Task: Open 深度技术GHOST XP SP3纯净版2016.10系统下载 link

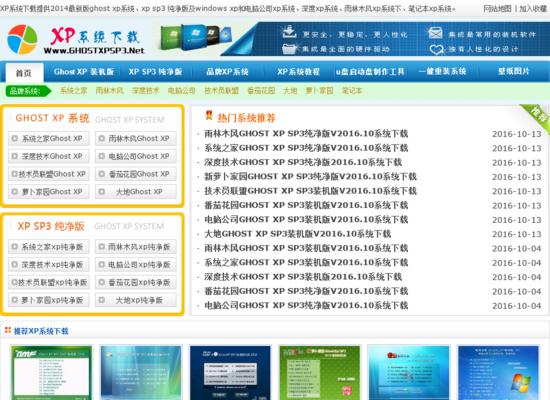Action: [303, 162]
